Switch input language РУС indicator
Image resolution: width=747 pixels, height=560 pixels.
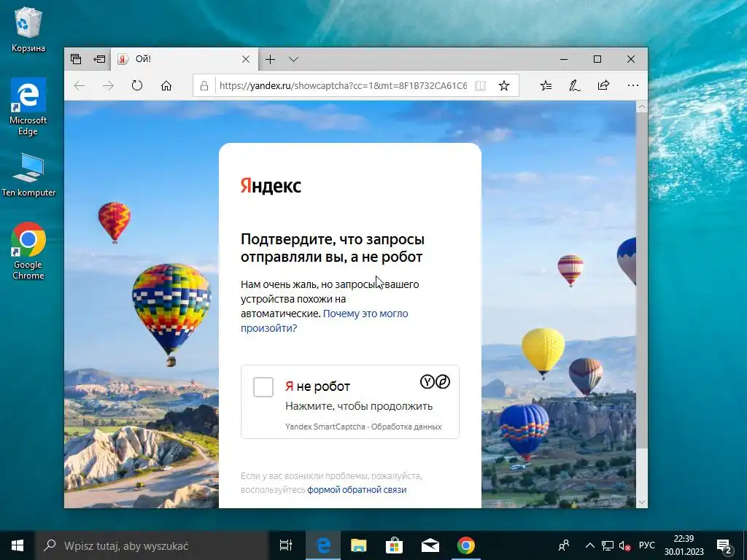point(647,545)
